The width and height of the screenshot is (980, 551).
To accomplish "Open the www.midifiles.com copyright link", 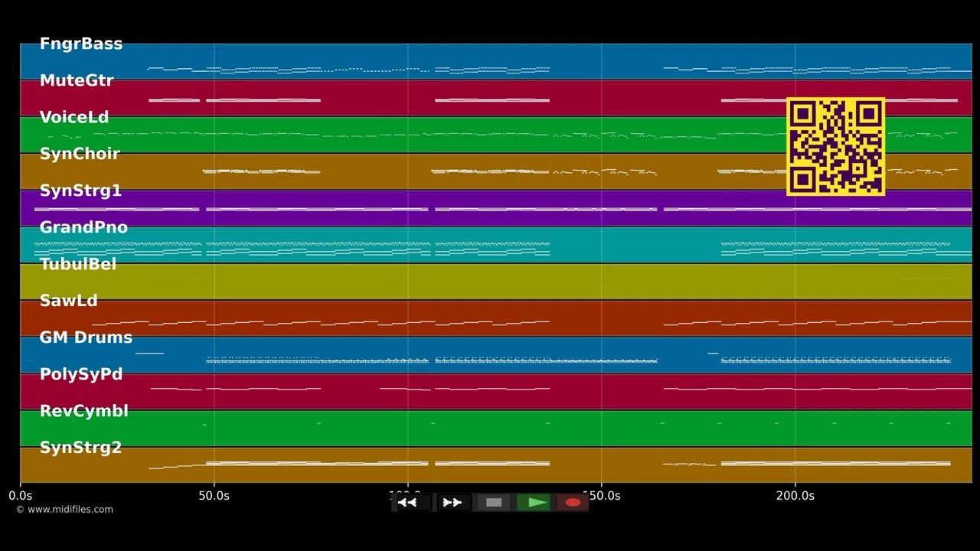I will pyautogui.click(x=64, y=510).
